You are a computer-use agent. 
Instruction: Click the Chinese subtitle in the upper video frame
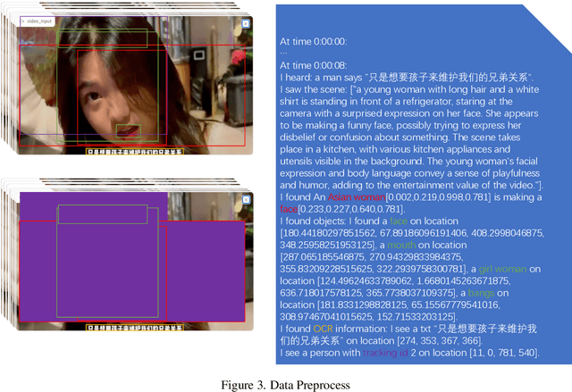(x=135, y=152)
